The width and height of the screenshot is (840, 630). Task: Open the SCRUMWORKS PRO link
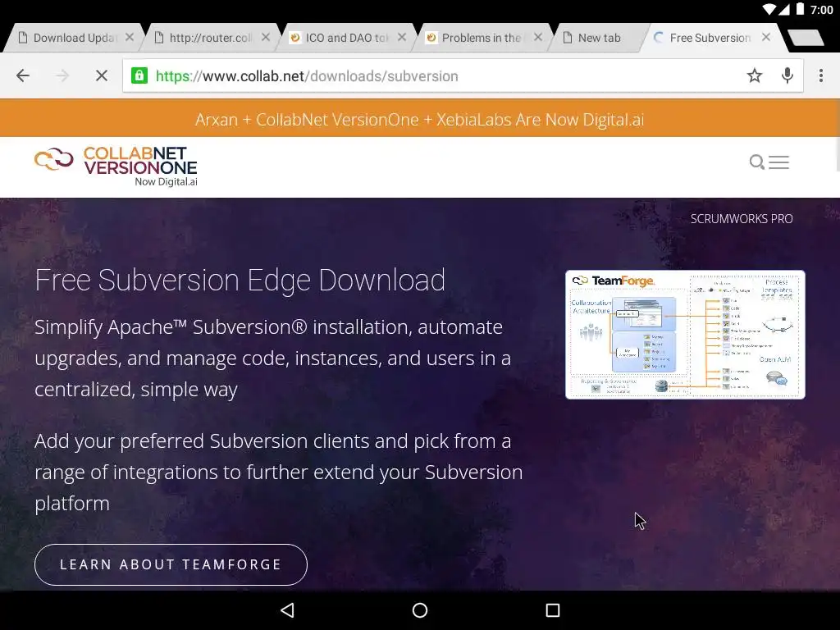pyautogui.click(x=742, y=218)
